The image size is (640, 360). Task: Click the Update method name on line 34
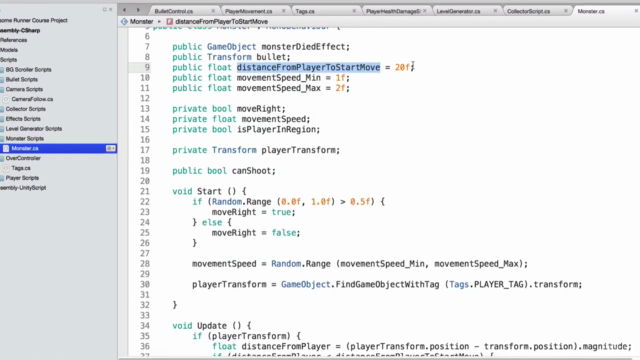pos(212,326)
